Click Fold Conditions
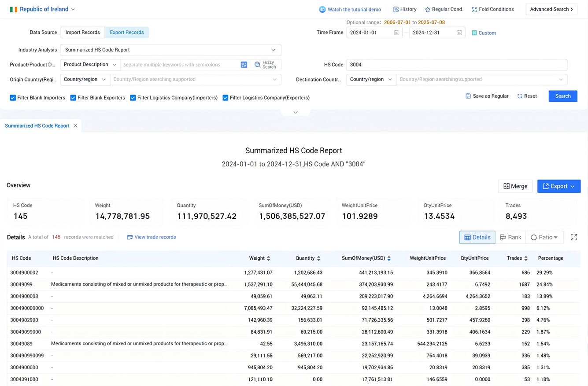This screenshot has height=386, width=588. click(492, 9)
